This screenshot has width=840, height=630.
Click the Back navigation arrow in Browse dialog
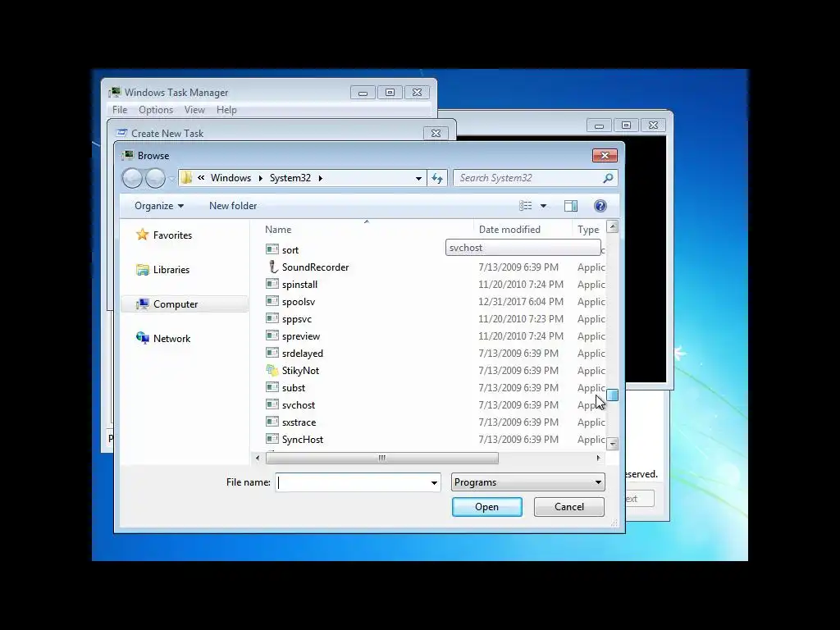point(132,178)
